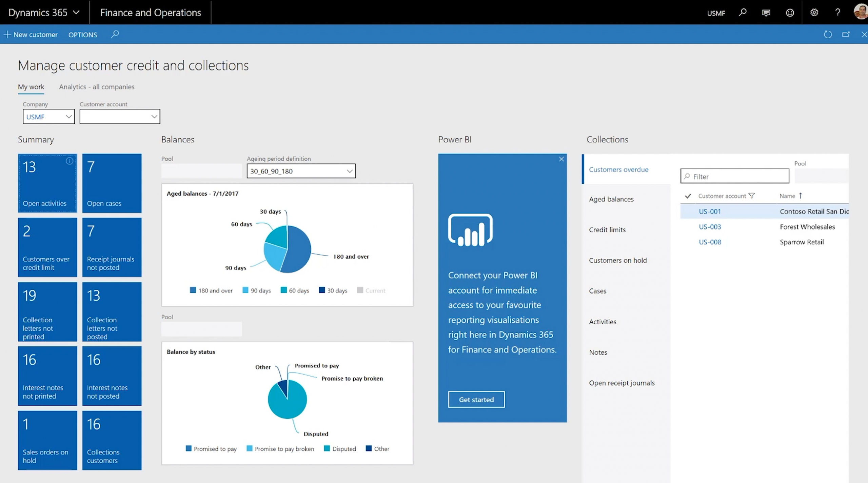Toggle Other legend item in status chart

377,449
